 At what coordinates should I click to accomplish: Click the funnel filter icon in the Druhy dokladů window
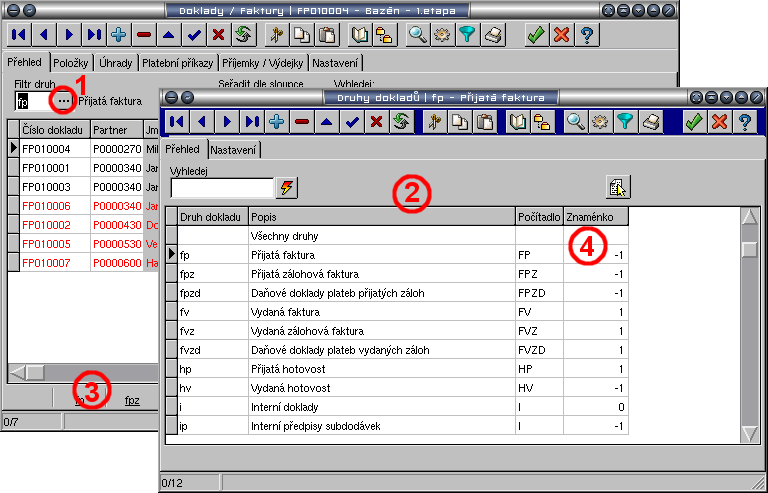(x=624, y=122)
